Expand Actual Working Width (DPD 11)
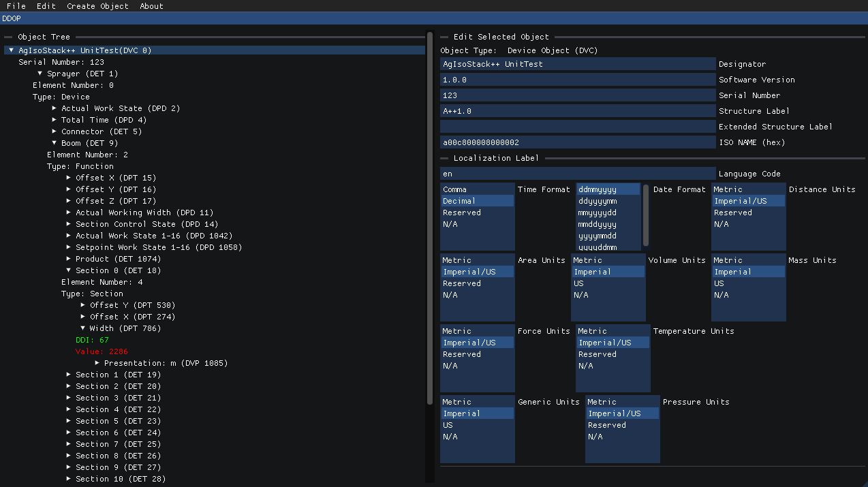 click(69, 213)
